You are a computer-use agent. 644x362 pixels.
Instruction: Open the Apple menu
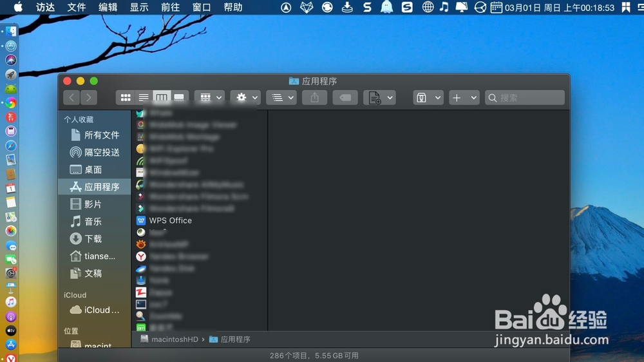[x=18, y=7]
